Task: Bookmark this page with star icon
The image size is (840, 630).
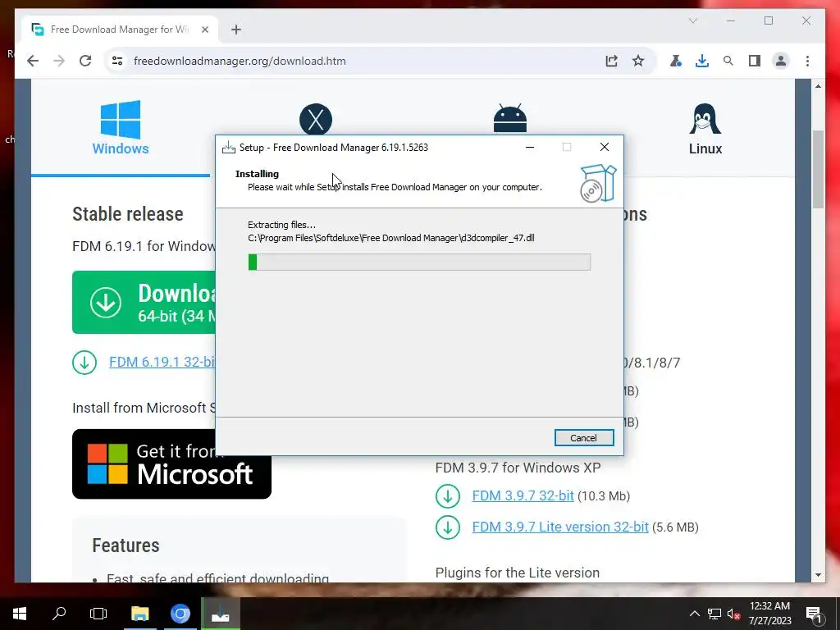Action: click(x=637, y=61)
